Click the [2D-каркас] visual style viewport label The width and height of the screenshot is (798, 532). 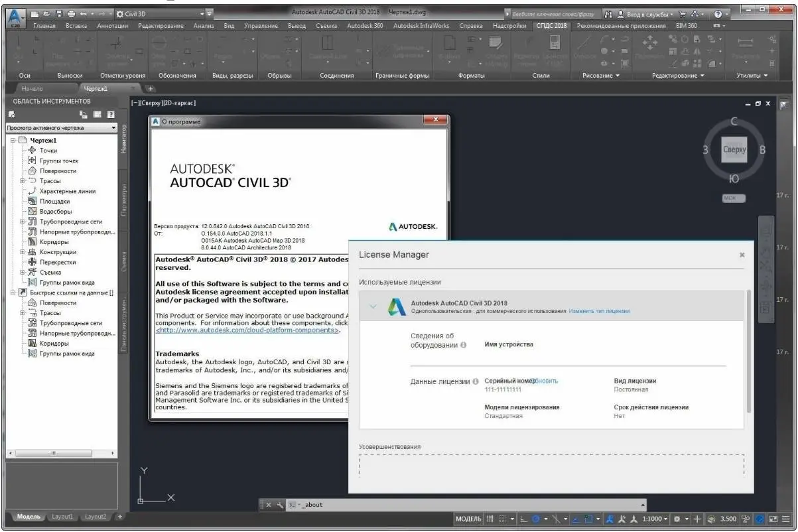point(178,103)
